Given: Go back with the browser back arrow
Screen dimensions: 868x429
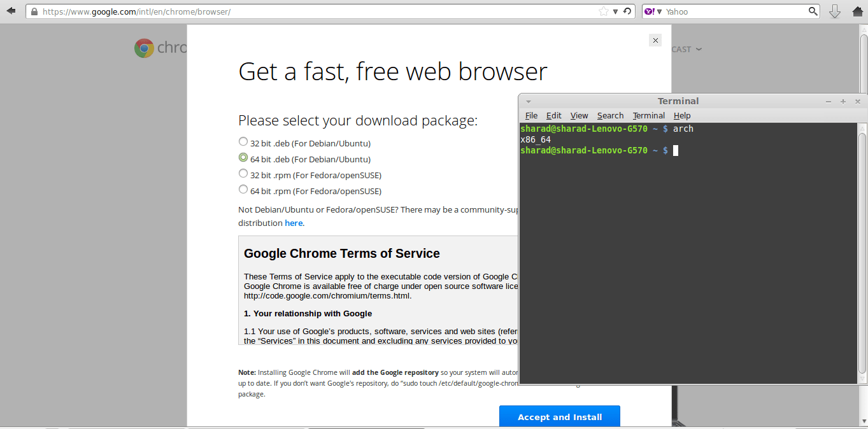Looking at the screenshot, I should 11,11.
